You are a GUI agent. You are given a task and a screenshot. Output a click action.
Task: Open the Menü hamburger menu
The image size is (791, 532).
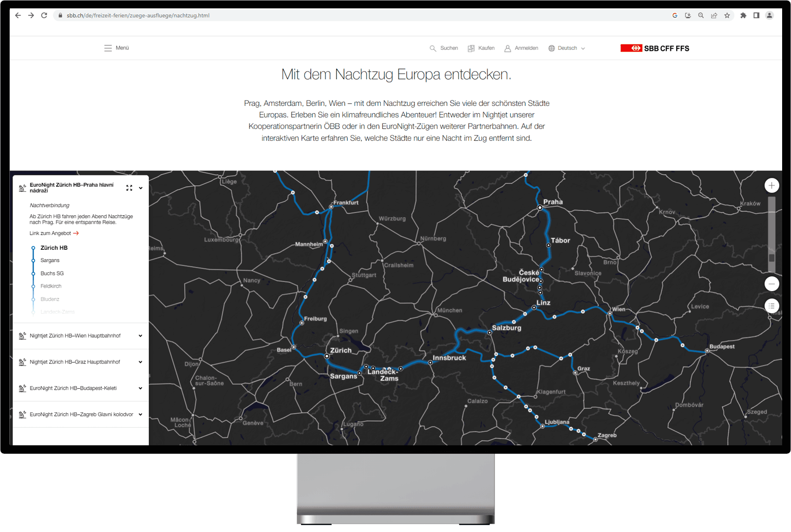click(x=117, y=48)
